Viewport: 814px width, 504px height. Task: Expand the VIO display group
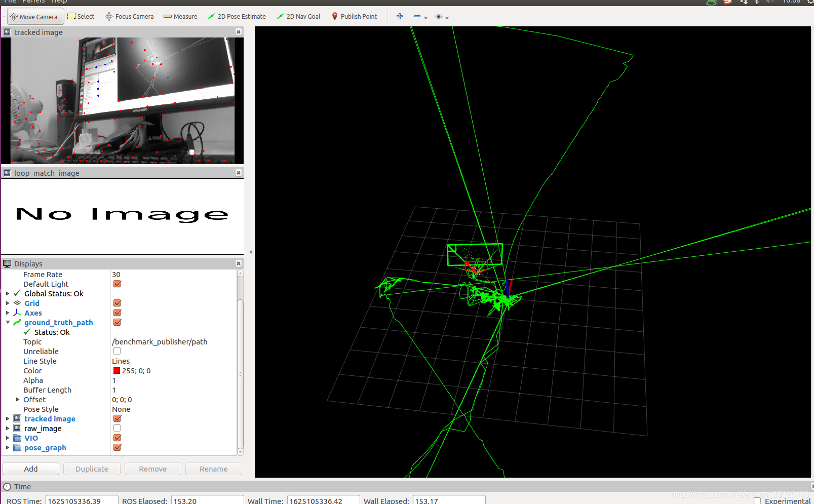click(x=8, y=438)
